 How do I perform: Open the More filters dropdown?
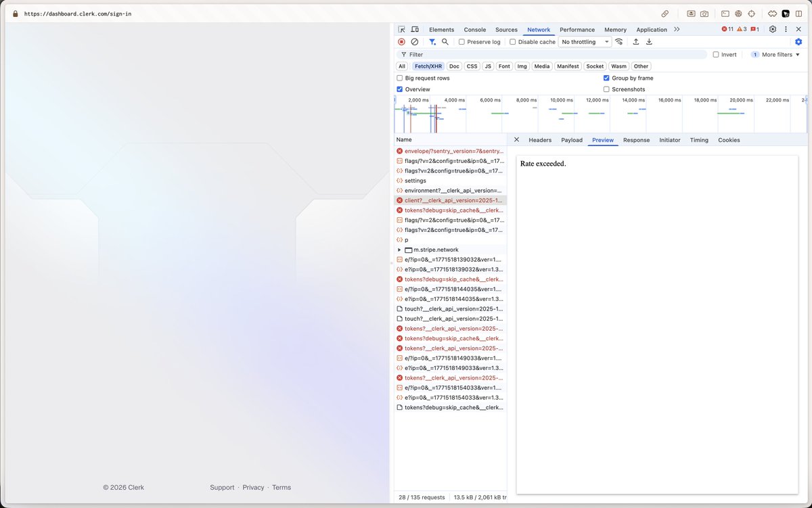pos(776,55)
